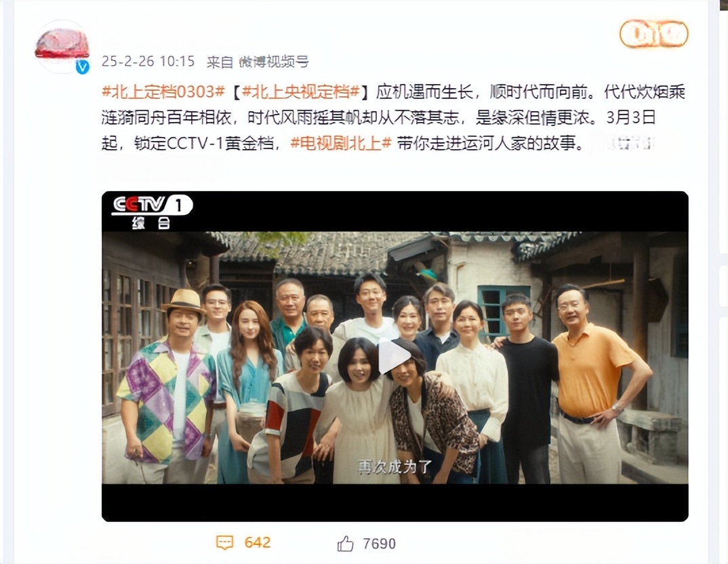Play the 北上 trailer video
Screen dimensions: 728x564
coord(395,356)
